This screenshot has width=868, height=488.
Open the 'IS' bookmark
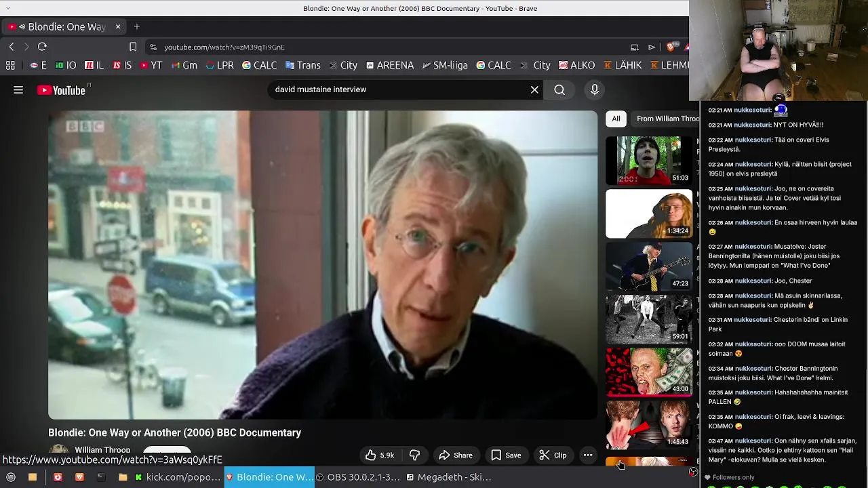click(x=122, y=65)
